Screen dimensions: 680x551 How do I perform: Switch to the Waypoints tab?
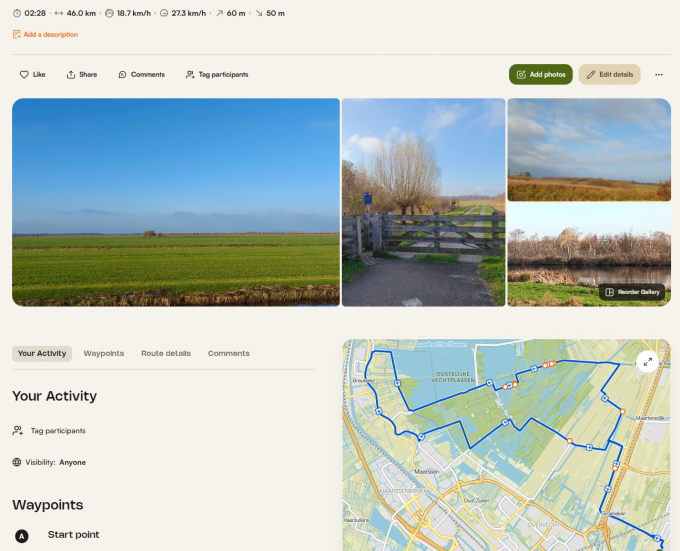(104, 353)
